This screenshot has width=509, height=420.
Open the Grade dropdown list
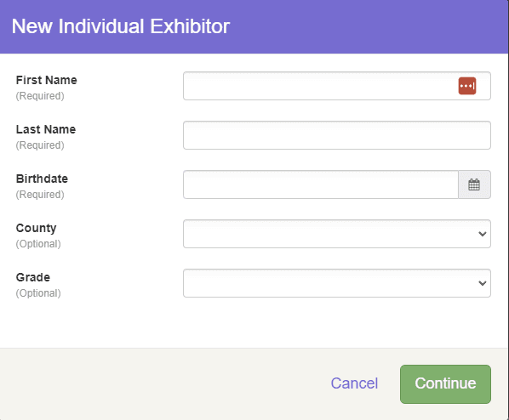337,283
